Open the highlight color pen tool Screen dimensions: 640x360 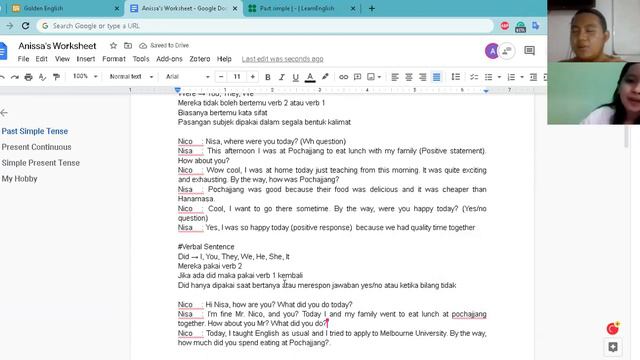click(325, 77)
